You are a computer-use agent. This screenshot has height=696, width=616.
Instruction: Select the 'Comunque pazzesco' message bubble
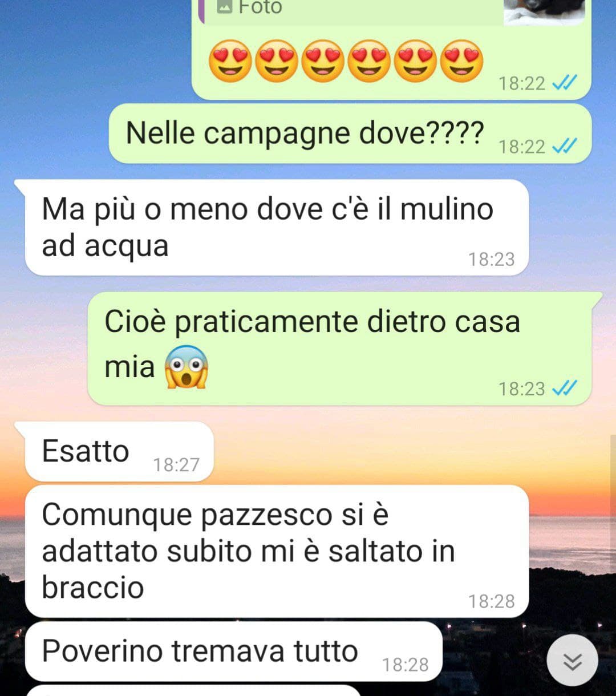click(277, 551)
